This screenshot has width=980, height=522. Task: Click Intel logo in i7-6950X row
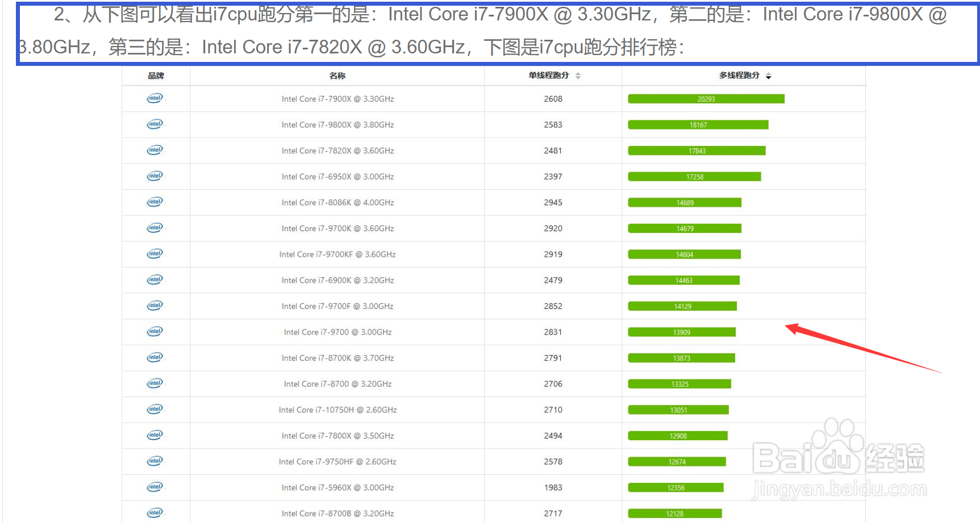click(x=155, y=176)
